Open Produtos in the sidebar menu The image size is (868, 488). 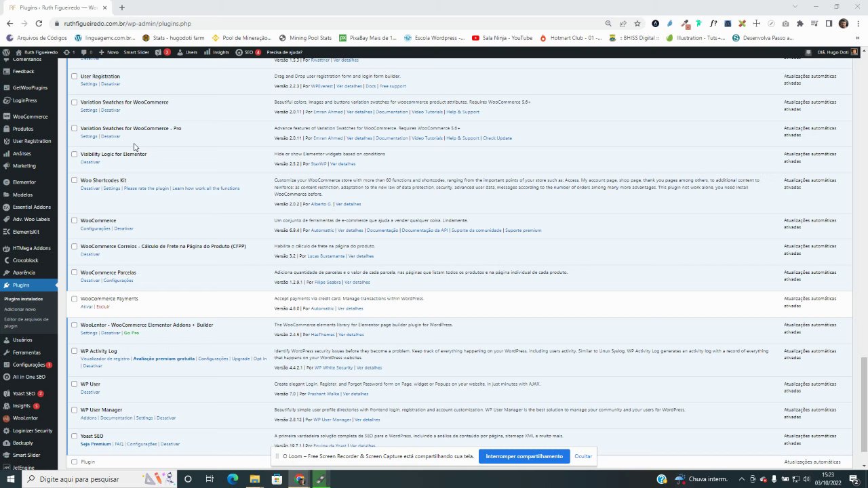click(x=22, y=129)
